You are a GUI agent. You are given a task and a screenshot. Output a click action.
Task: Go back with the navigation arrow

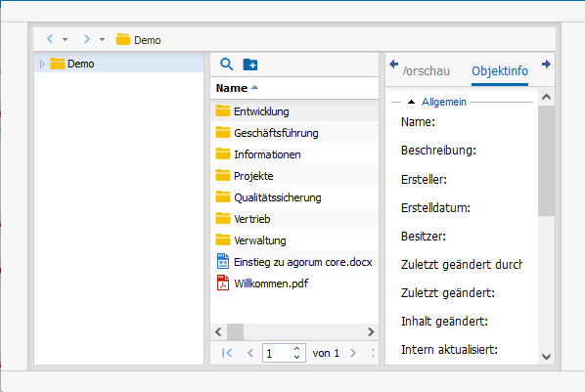[x=50, y=39]
